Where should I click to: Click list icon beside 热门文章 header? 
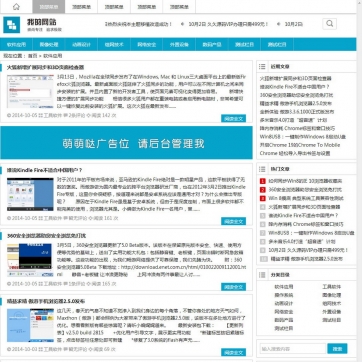click(x=262, y=169)
